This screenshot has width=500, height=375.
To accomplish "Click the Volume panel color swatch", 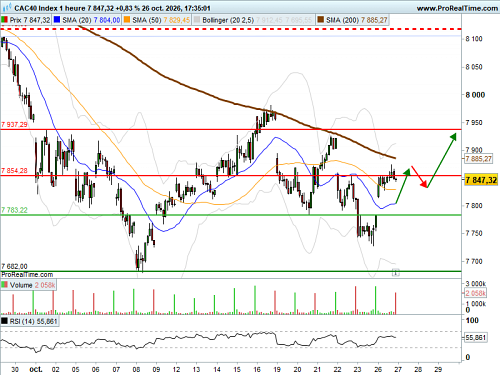I will pyautogui.click(x=5, y=285).
